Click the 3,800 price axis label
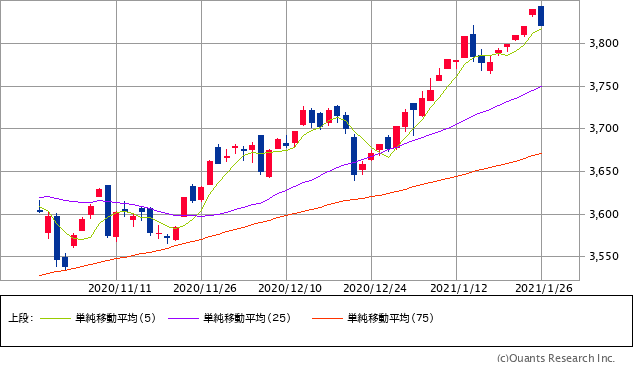This screenshot has height=373, width=633. pos(604,43)
